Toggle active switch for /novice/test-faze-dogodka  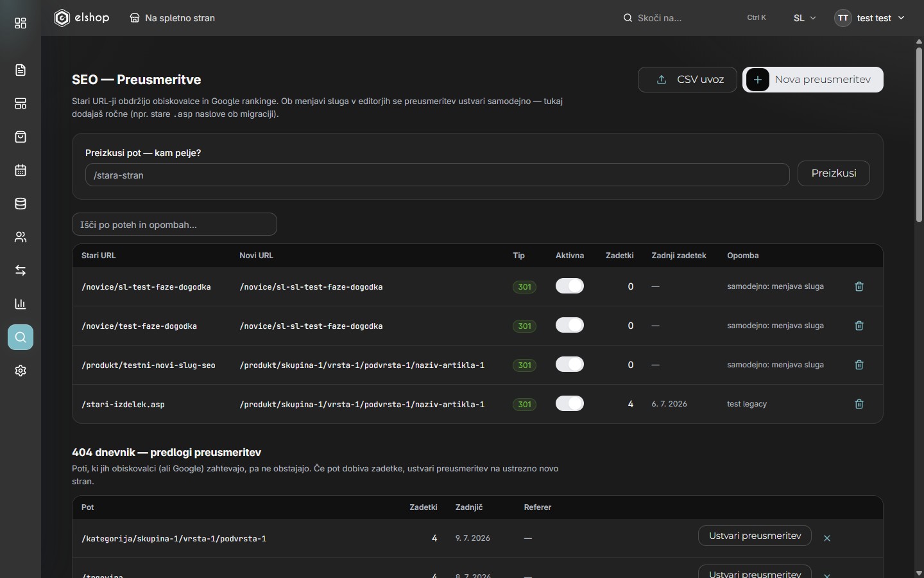point(570,325)
